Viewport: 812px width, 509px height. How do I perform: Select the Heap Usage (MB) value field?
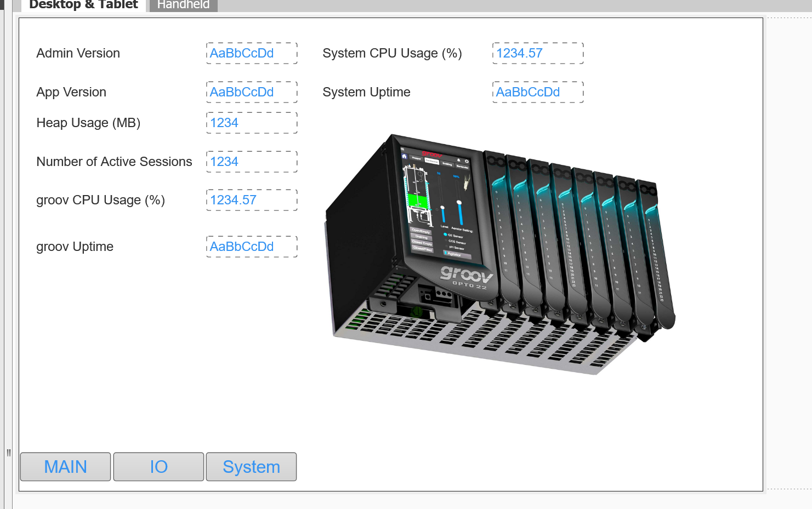252,123
